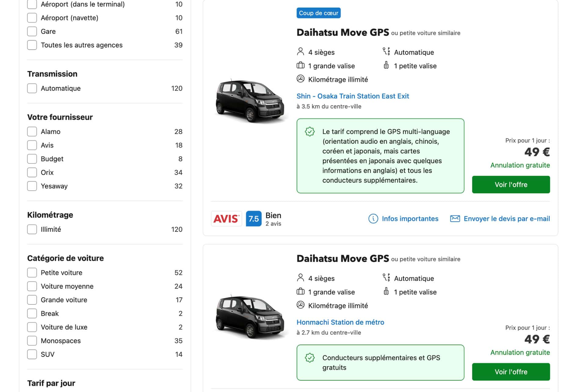This screenshot has width=586, height=392.
Task: Select the Monospaces car category checkbox
Action: click(x=32, y=341)
